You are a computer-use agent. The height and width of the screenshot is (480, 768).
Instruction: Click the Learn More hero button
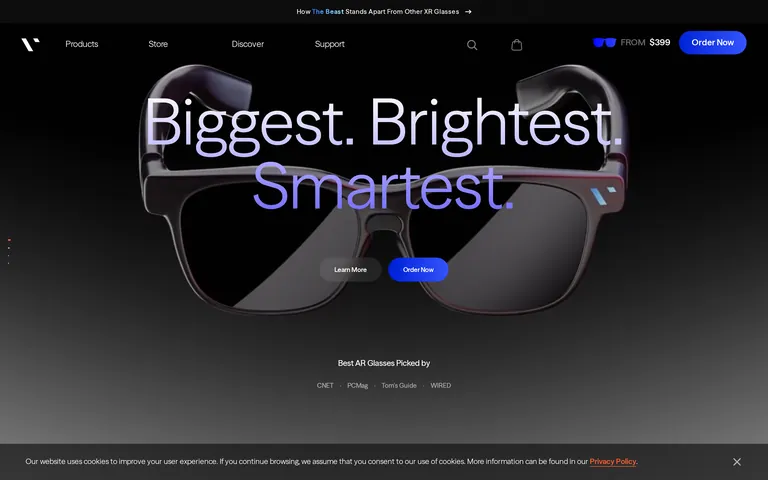click(x=350, y=269)
